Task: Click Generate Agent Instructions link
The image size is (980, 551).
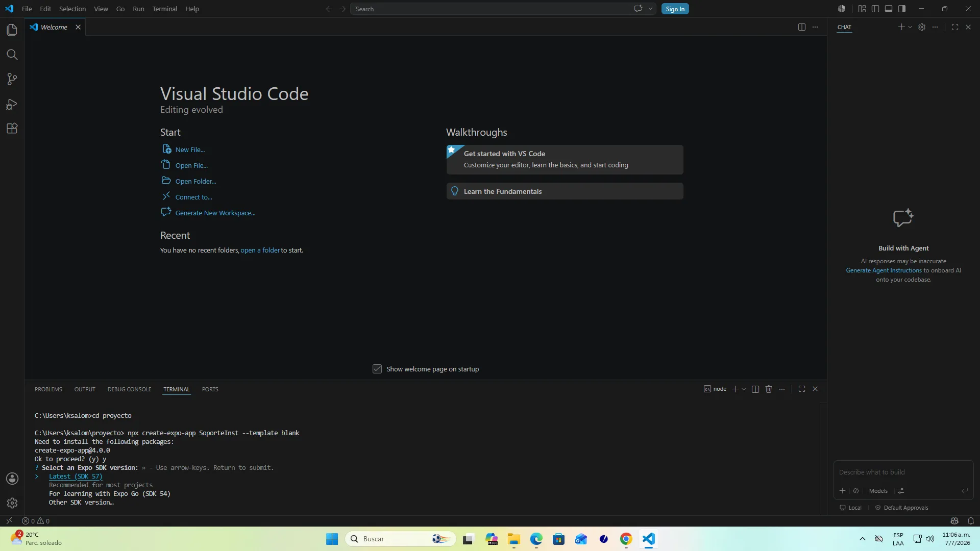Action: pyautogui.click(x=884, y=270)
